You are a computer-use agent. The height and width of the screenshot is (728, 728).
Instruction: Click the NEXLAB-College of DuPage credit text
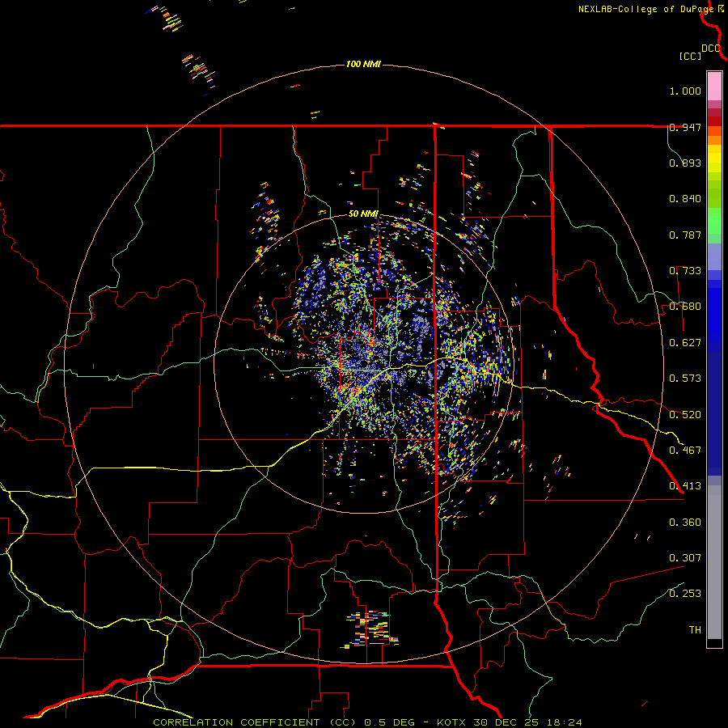tap(645, 9)
